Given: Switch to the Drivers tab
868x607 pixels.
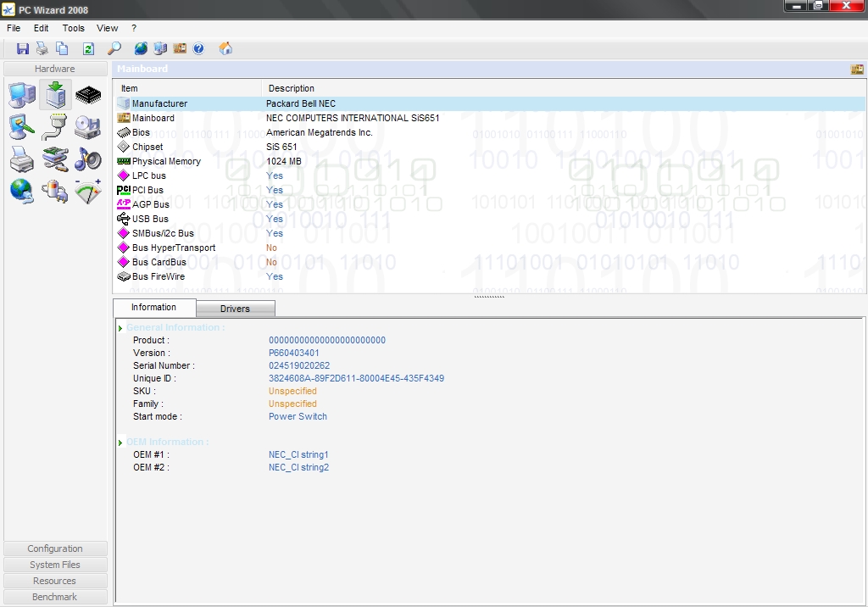Looking at the screenshot, I should 236,309.
